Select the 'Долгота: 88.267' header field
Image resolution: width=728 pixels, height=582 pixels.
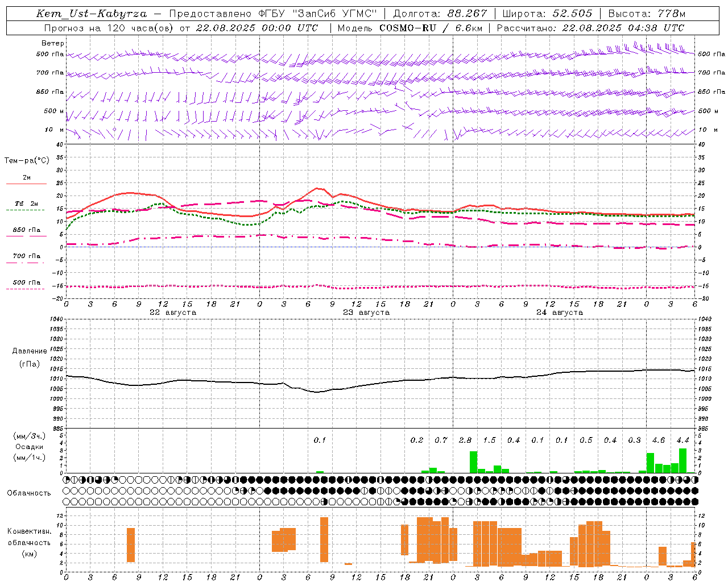click(x=440, y=14)
